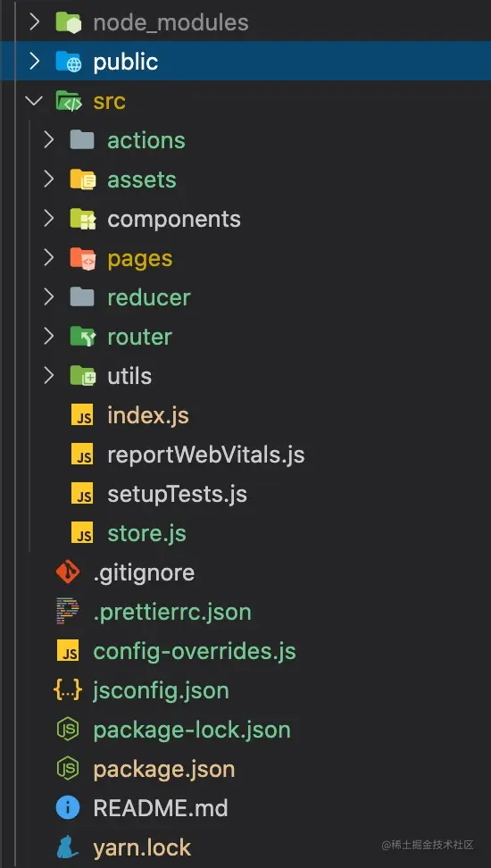Image resolution: width=491 pixels, height=868 pixels.
Task: Collapse the src folder chevron
Action: point(35,101)
